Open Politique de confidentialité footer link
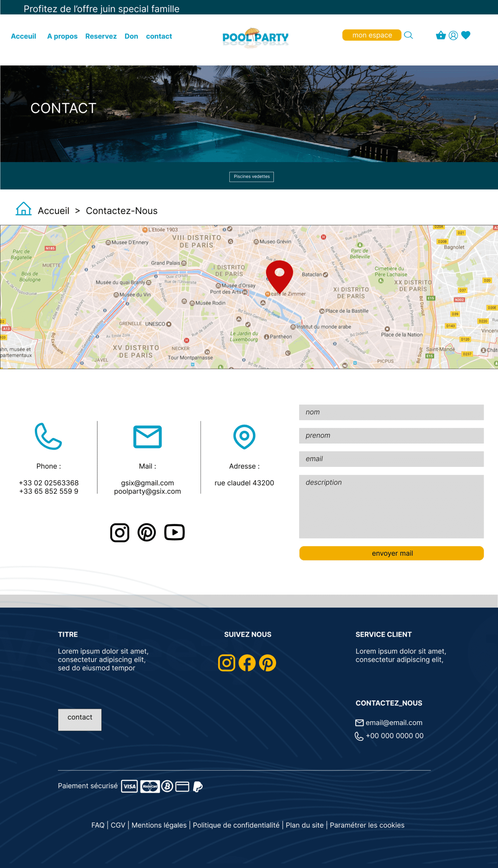The height and width of the screenshot is (868, 498). 236,825
